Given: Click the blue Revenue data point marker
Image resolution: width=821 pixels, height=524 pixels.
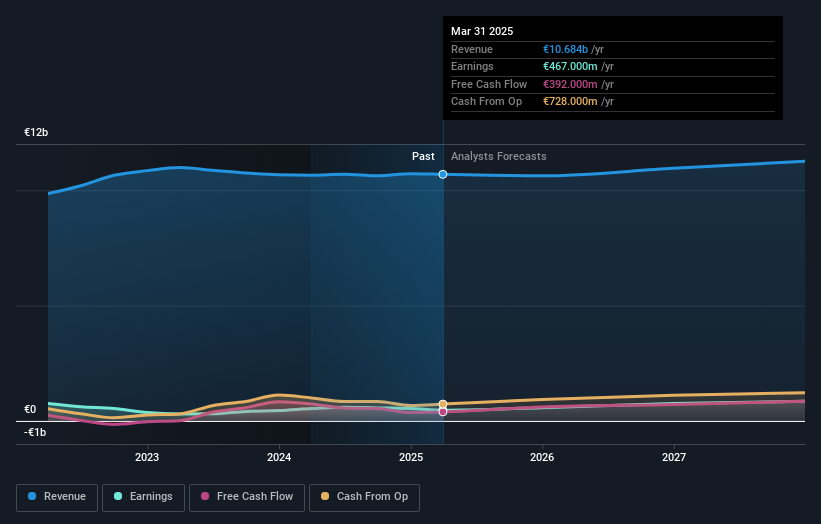Looking at the screenshot, I should (x=443, y=174).
